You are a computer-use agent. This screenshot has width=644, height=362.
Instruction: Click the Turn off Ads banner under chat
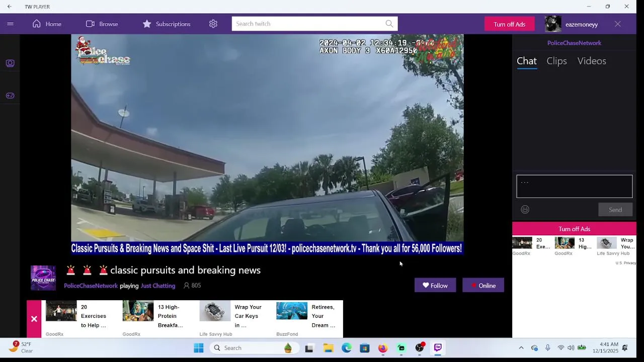click(574, 229)
